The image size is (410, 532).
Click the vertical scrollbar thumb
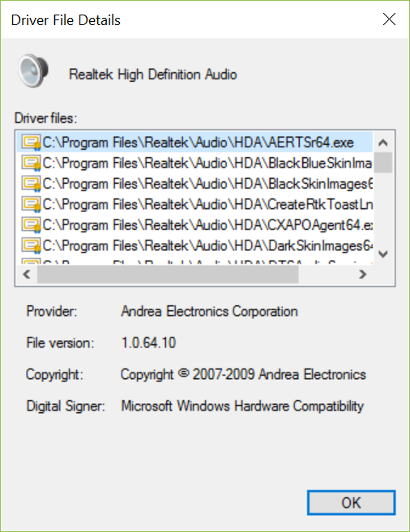point(383,163)
